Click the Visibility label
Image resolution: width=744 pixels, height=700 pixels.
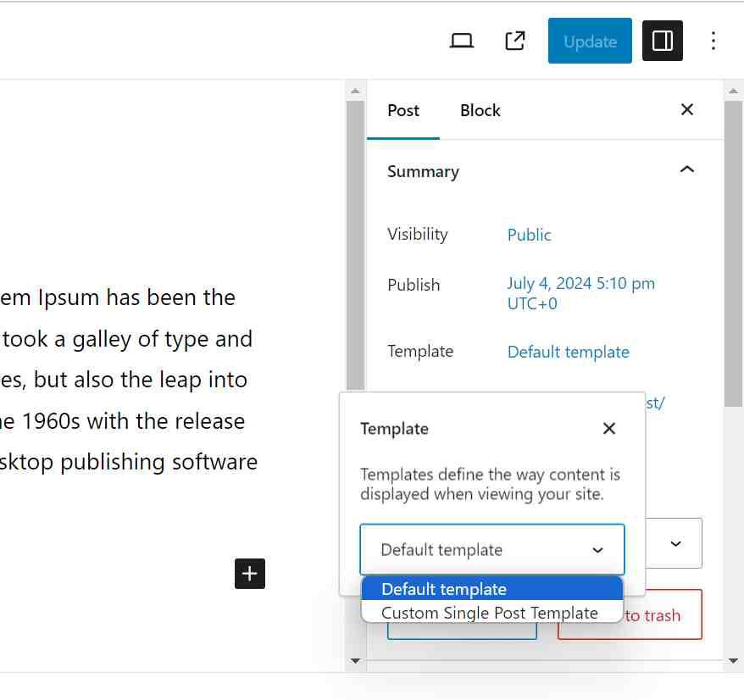pos(418,234)
